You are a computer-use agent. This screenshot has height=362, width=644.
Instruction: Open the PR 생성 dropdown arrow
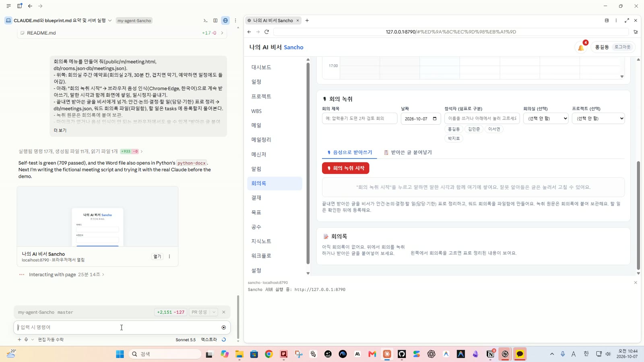214,312
